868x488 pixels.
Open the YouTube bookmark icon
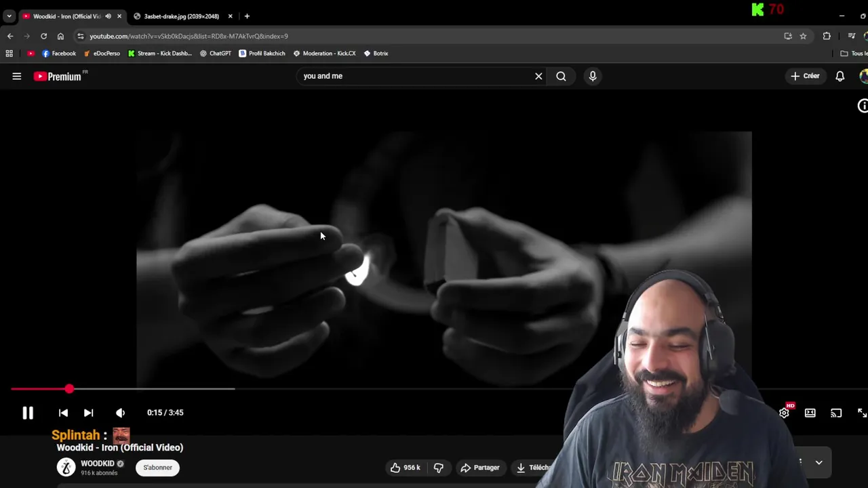(31, 54)
